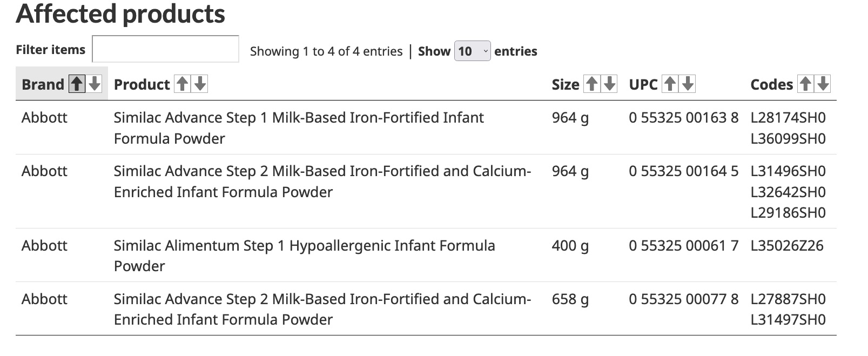Open the Show entries count dropdown
Viewport: 868px width, 356px height.
(x=473, y=51)
